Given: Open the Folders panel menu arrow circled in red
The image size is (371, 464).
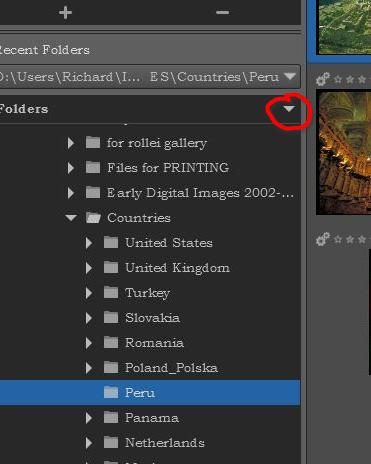Looking at the screenshot, I should 289,109.
